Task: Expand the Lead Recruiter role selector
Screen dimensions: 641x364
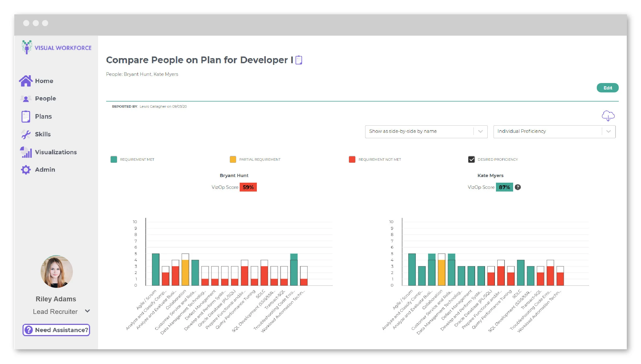Action: [x=87, y=311]
